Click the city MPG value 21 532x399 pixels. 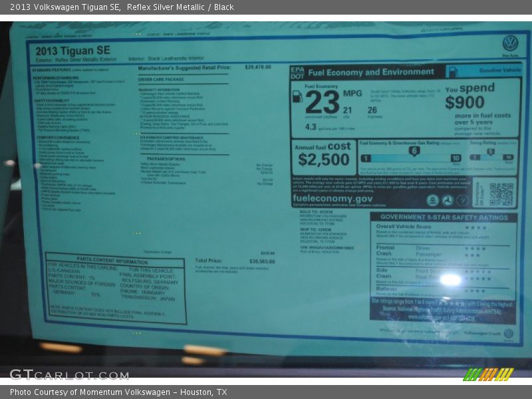click(347, 110)
